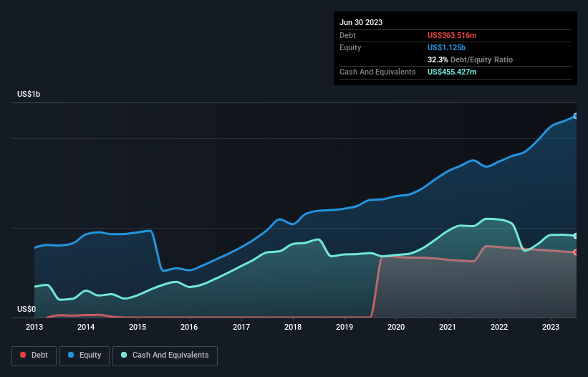Click the 32.3% Debt/Equity Ratio text

pyautogui.click(x=470, y=59)
